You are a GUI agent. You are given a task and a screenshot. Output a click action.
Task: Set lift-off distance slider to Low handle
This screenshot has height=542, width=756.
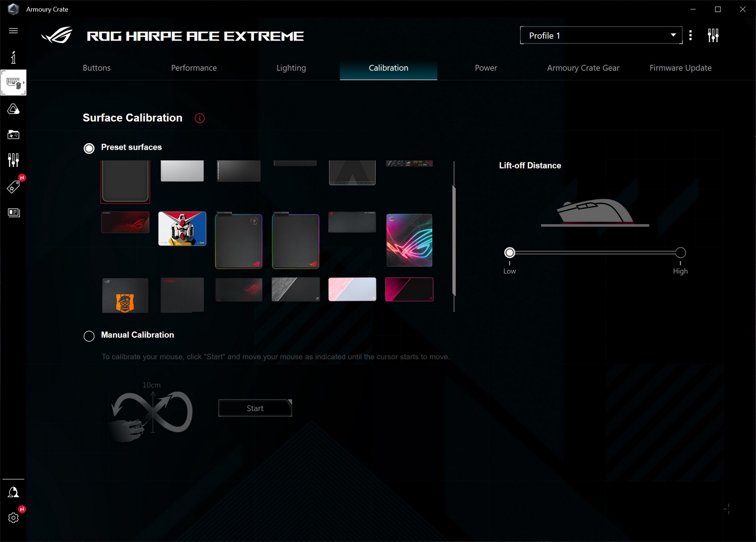coord(509,253)
